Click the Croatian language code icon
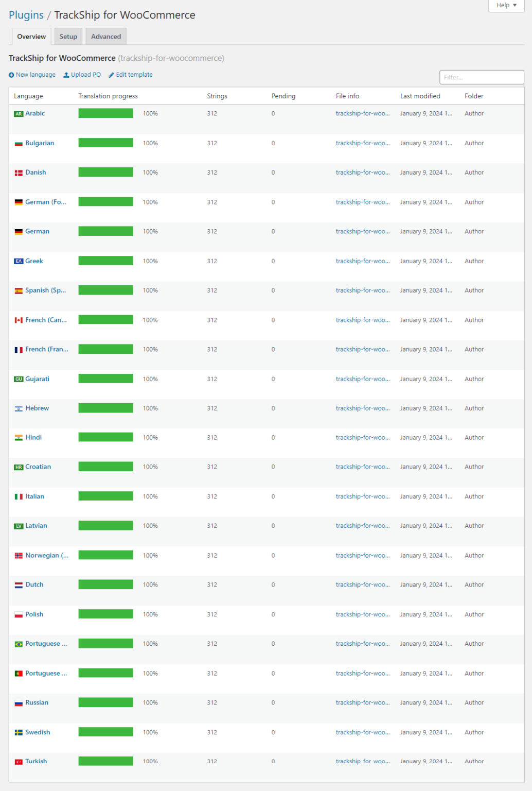This screenshot has width=532, height=791. pos(19,468)
